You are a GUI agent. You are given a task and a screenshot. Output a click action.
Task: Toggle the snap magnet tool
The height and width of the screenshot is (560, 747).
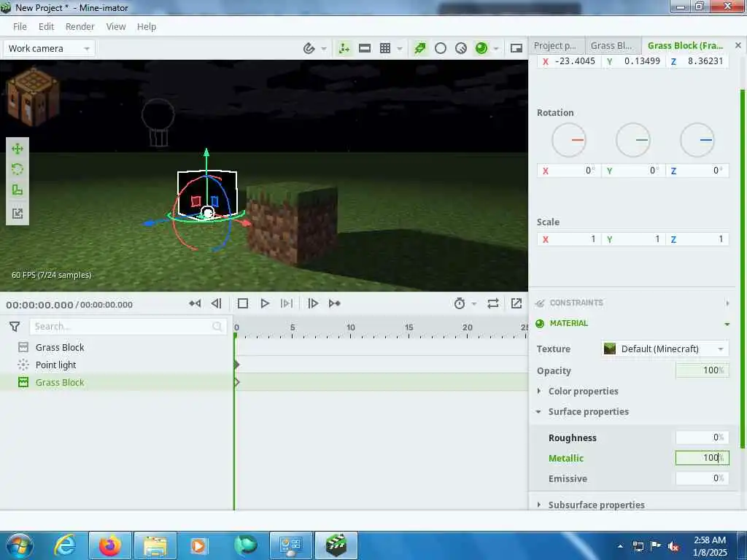click(309, 48)
